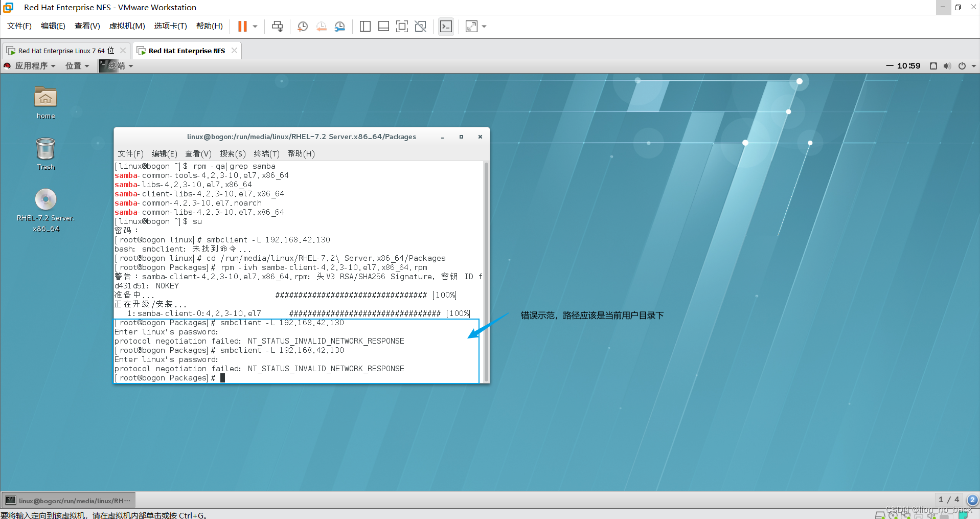The width and height of the screenshot is (980, 519).
Task: Send Ctrl+Alt+Del to the virtual machine
Action: 277,26
